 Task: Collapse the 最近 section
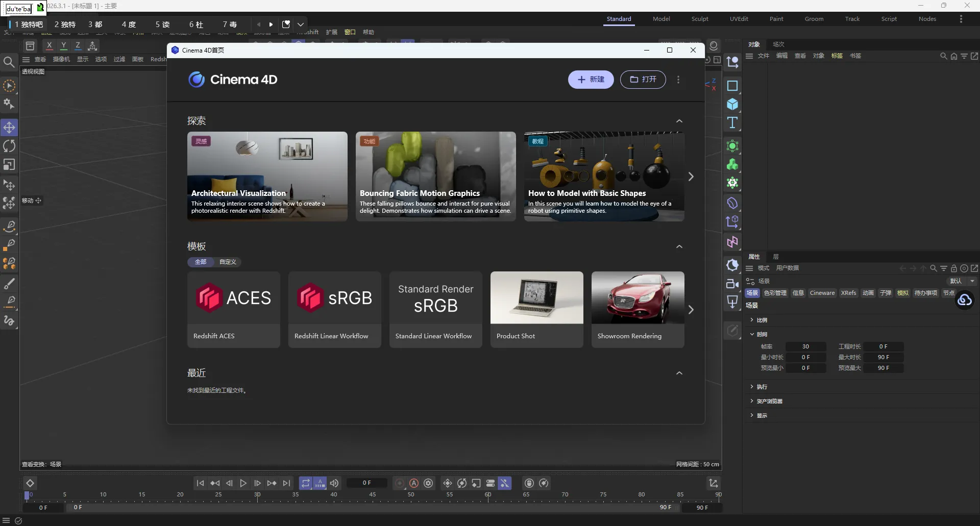(x=679, y=373)
